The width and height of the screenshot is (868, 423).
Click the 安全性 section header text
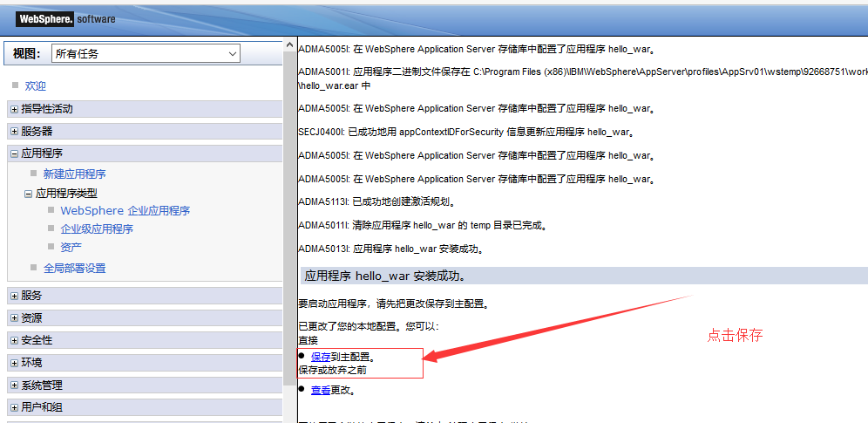pyautogui.click(x=37, y=340)
